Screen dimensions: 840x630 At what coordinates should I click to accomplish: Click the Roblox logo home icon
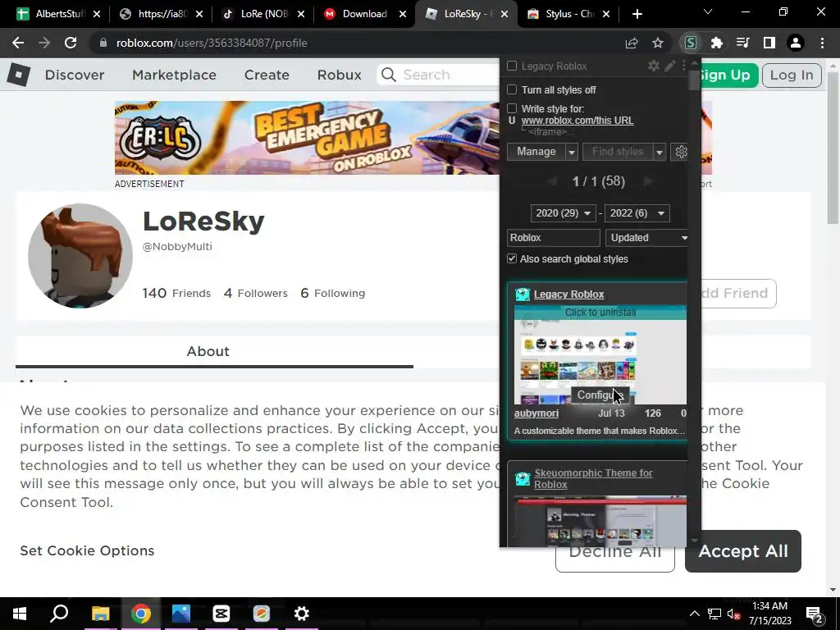[x=19, y=75]
